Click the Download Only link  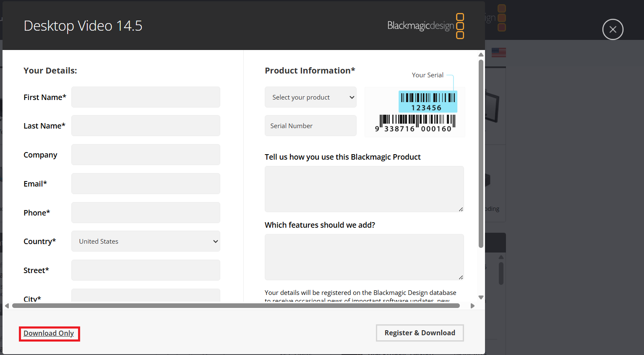tap(49, 333)
